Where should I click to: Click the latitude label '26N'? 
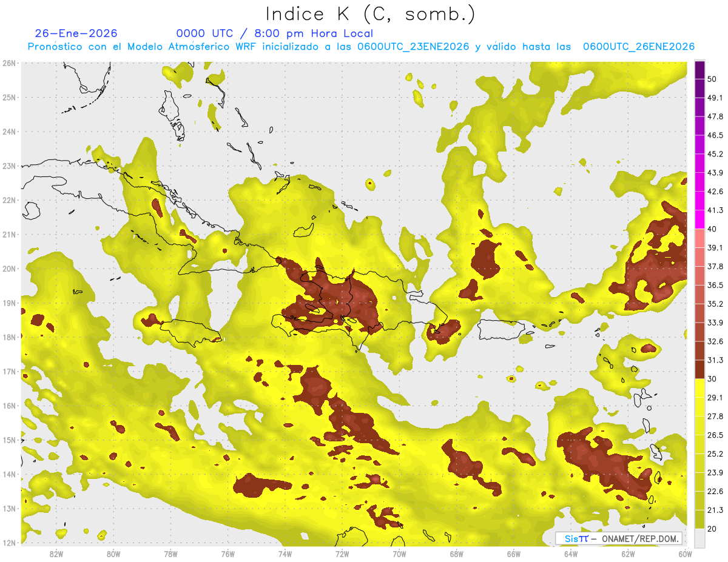tap(8, 63)
